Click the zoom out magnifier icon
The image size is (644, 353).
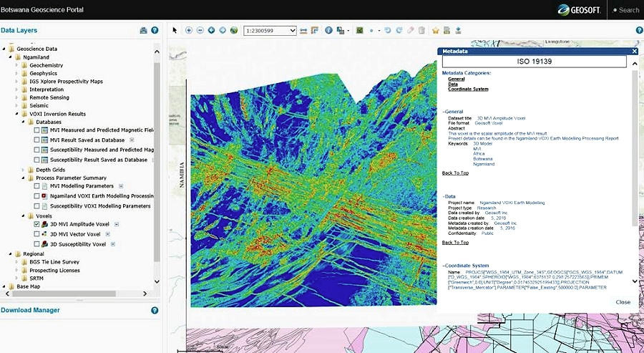point(200,31)
